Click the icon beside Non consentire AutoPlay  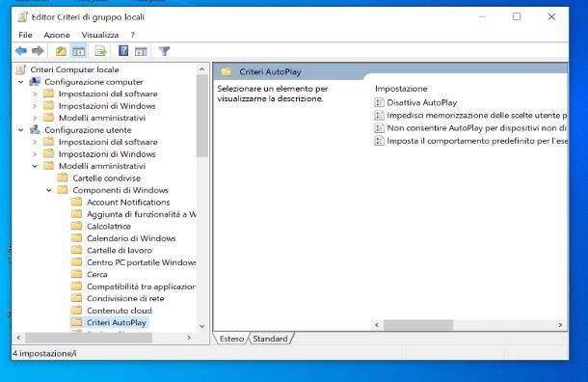(x=379, y=128)
